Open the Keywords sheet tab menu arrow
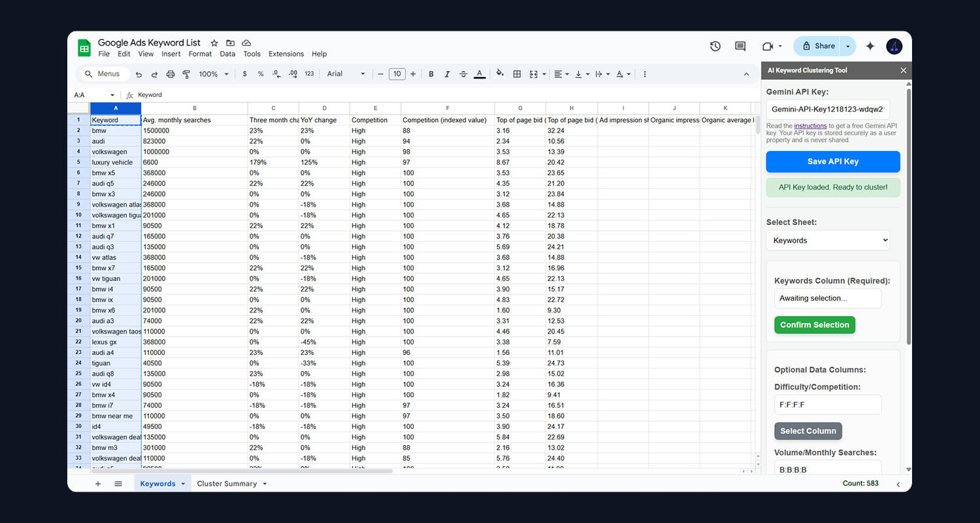 (183, 484)
